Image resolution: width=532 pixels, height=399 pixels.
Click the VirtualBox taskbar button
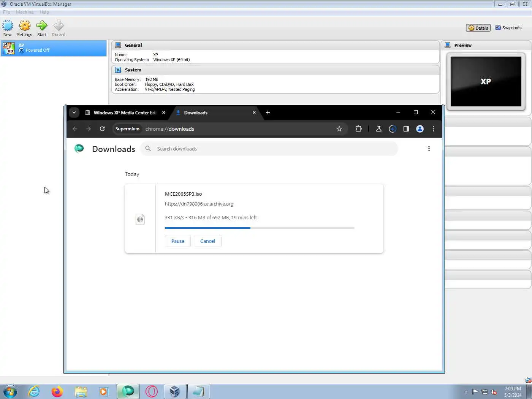tap(175, 391)
